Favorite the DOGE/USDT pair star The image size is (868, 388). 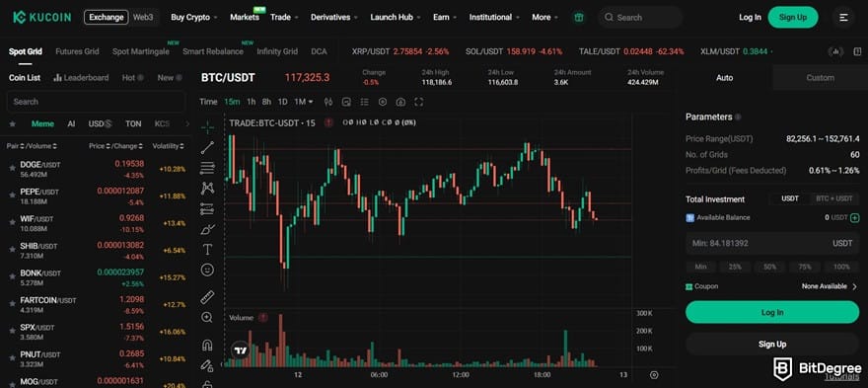[x=12, y=168]
